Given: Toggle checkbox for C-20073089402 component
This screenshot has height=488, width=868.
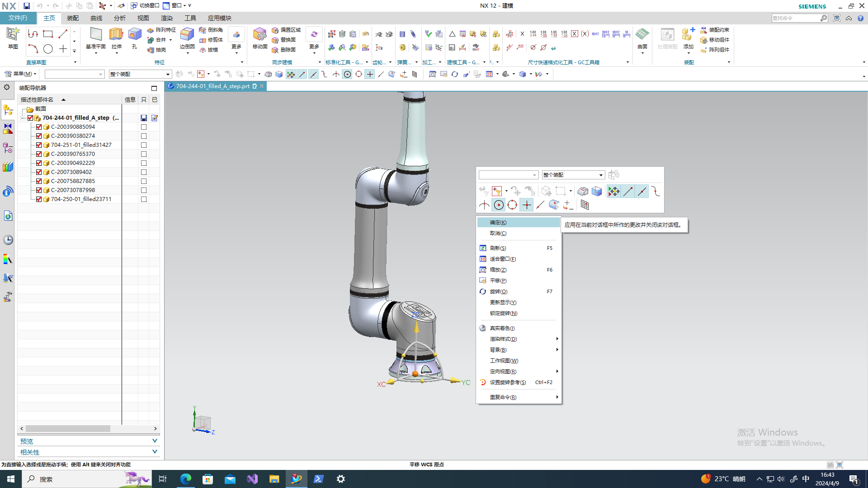Looking at the screenshot, I should pyautogui.click(x=39, y=172).
